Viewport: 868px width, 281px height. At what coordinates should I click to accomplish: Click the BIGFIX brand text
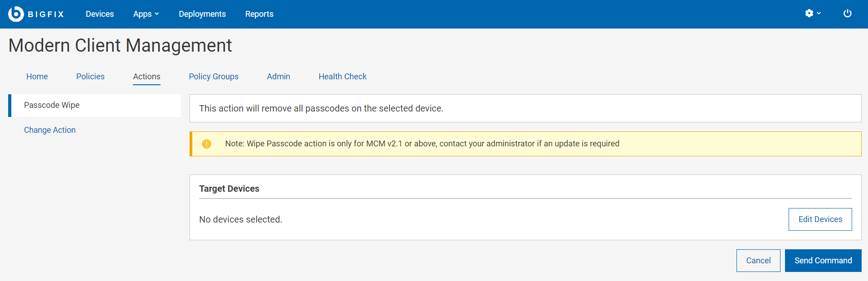click(x=46, y=15)
